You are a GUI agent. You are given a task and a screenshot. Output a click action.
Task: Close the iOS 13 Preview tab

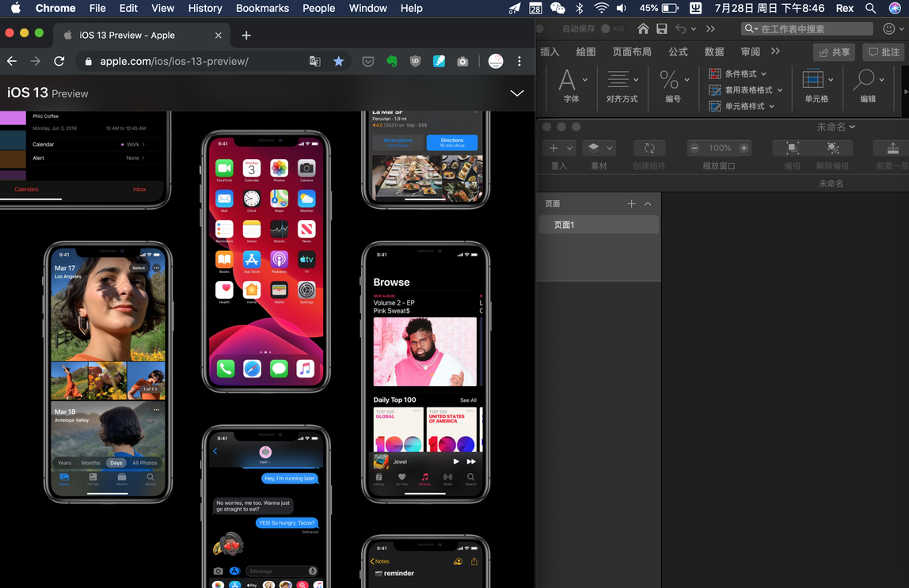pyautogui.click(x=218, y=36)
